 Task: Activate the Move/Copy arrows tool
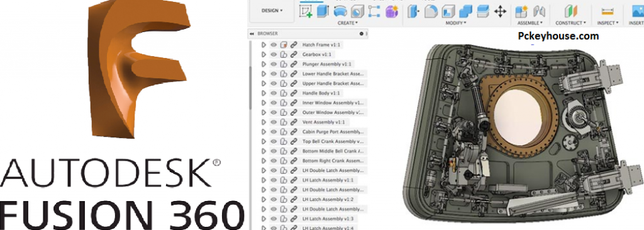[500, 11]
